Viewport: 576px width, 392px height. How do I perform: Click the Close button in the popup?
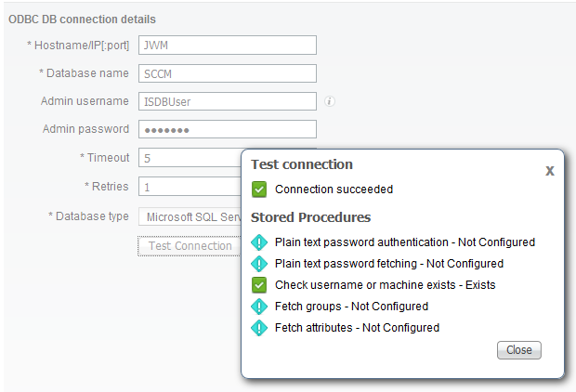coord(519,350)
